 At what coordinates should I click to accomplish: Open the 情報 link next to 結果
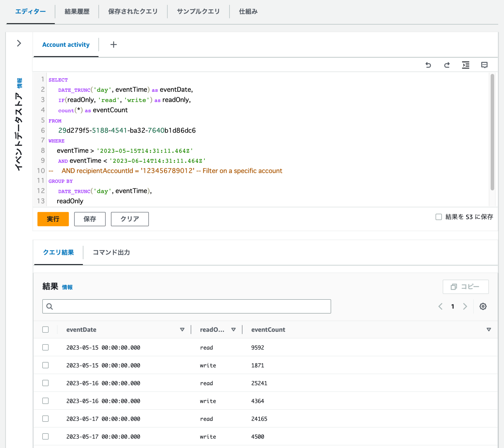click(67, 287)
